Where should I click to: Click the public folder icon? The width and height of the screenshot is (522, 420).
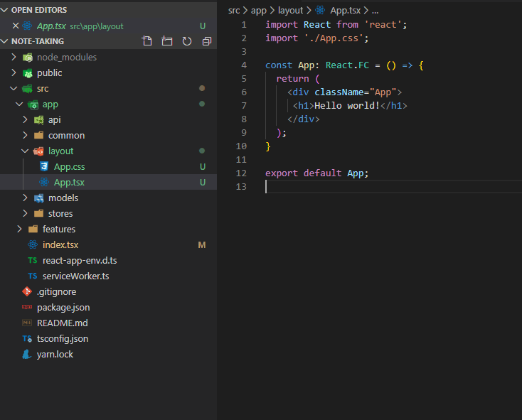(28, 73)
